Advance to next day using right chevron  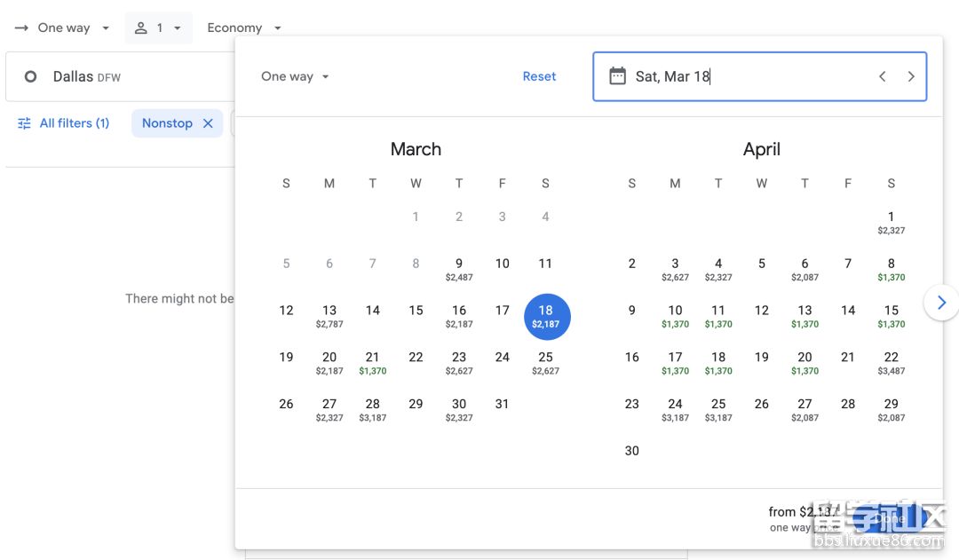click(911, 76)
